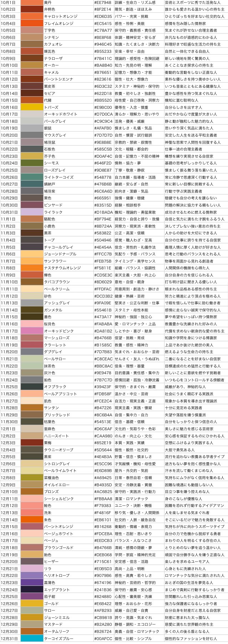Click the color name マウスグレイ
Screen dimensions: 228x644
click(55, 135)
